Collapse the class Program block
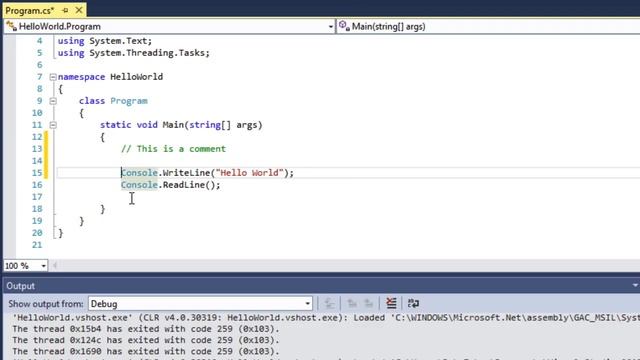 point(53,101)
